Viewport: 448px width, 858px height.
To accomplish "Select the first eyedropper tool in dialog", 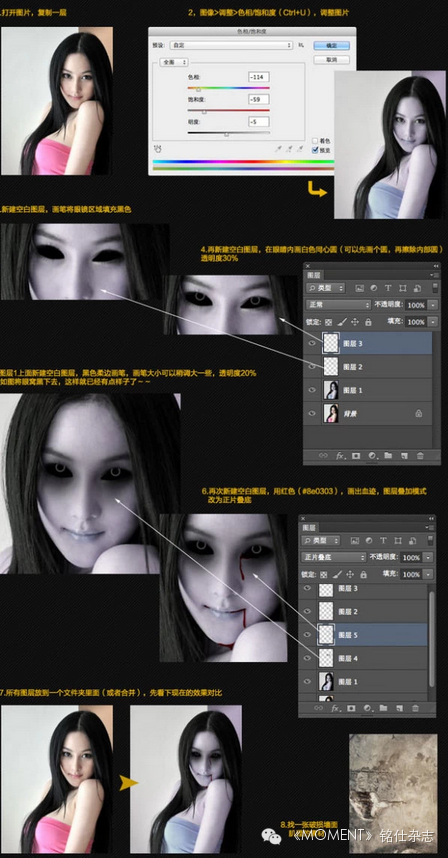I will pos(277,148).
